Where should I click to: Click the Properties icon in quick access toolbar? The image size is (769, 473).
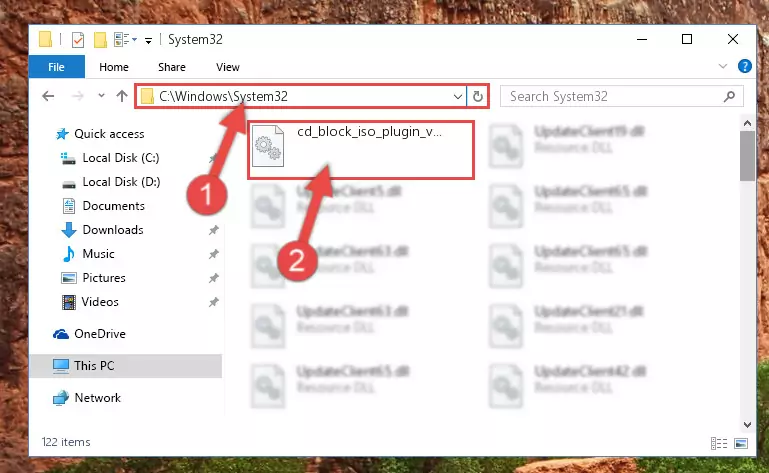point(78,39)
